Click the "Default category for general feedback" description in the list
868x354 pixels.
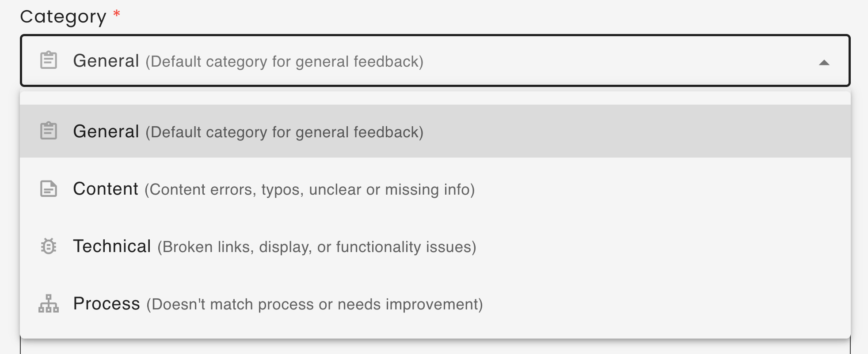click(285, 132)
